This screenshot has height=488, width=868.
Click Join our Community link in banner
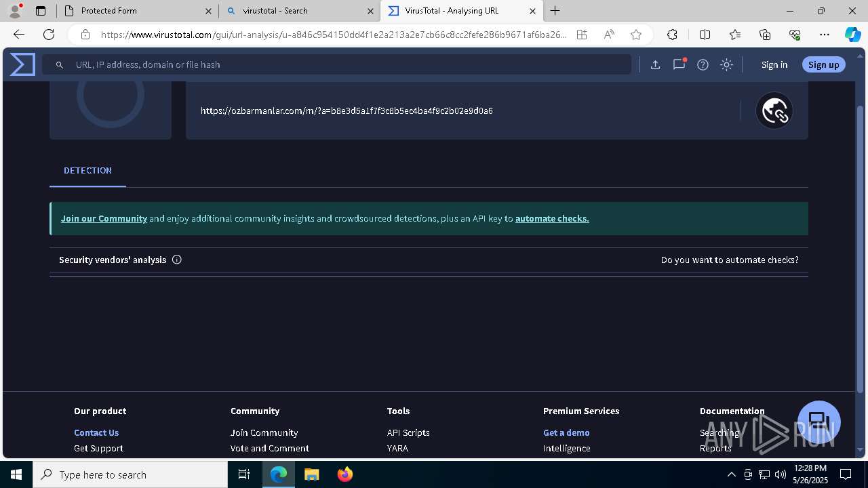[104, 218]
